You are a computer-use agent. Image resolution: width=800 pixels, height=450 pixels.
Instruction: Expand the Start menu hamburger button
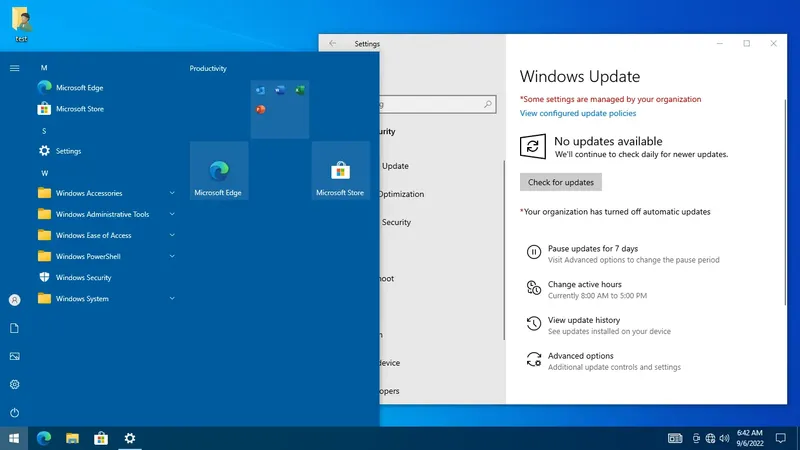pyautogui.click(x=14, y=68)
